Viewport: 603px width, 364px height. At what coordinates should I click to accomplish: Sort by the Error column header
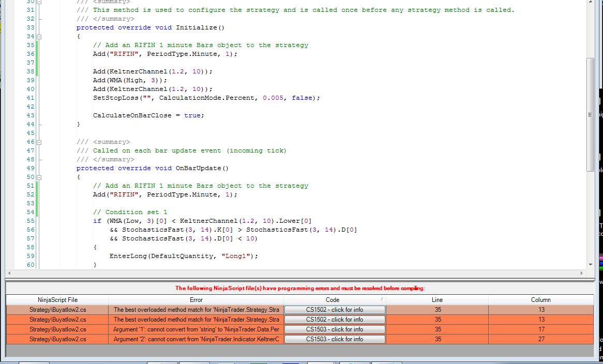[196, 300]
